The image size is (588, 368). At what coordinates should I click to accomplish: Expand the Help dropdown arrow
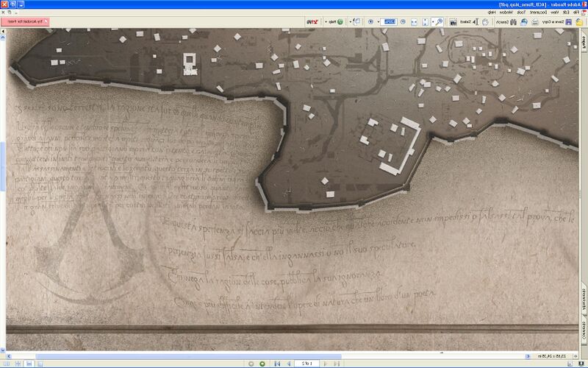click(326, 22)
